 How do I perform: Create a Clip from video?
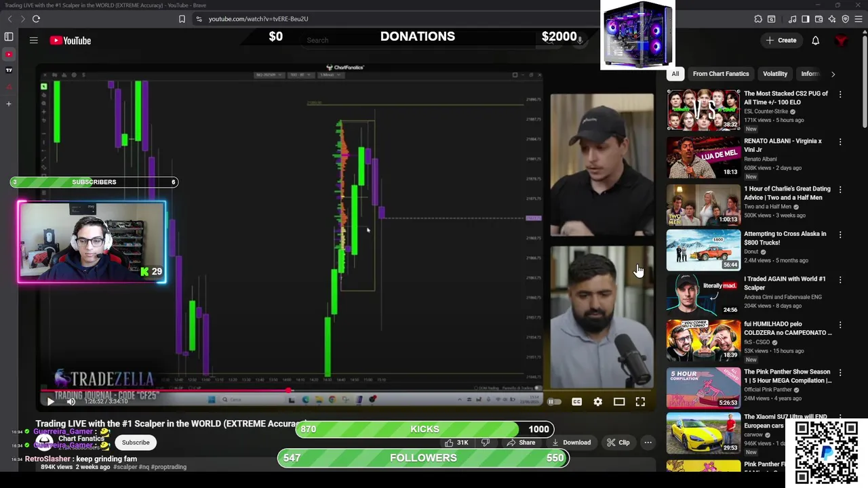tap(618, 443)
